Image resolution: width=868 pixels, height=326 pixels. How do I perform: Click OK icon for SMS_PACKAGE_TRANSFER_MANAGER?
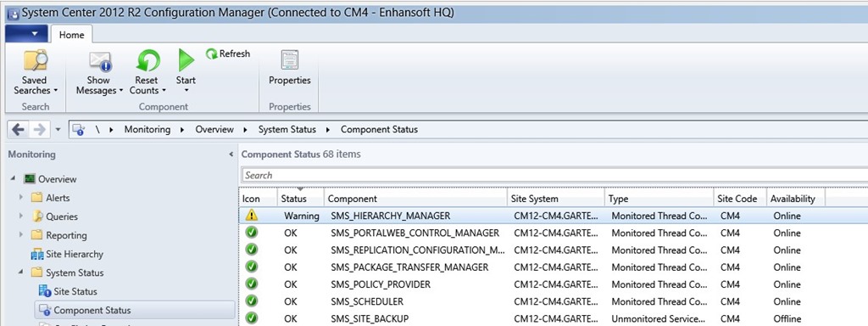(252, 267)
